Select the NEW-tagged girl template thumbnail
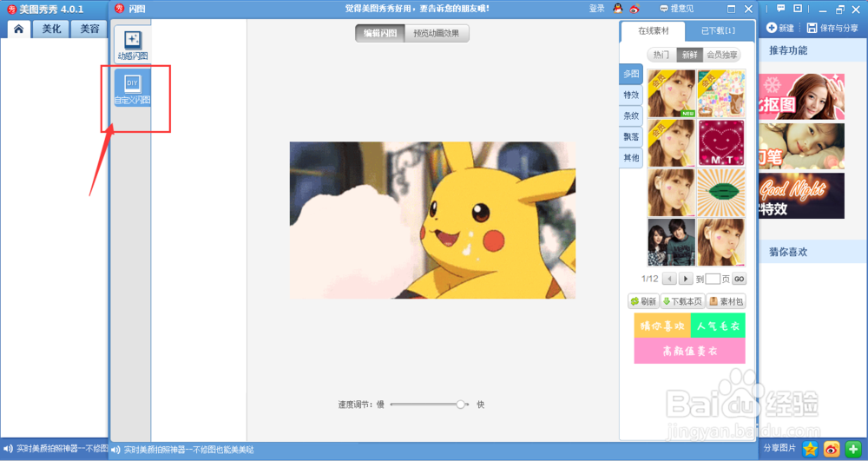The height and width of the screenshot is (461, 868). point(672,94)
